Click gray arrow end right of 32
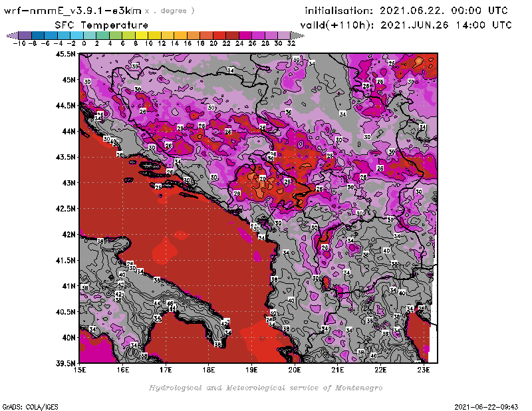Viewport: 532px width, 411px height. [x=297, y=35]
